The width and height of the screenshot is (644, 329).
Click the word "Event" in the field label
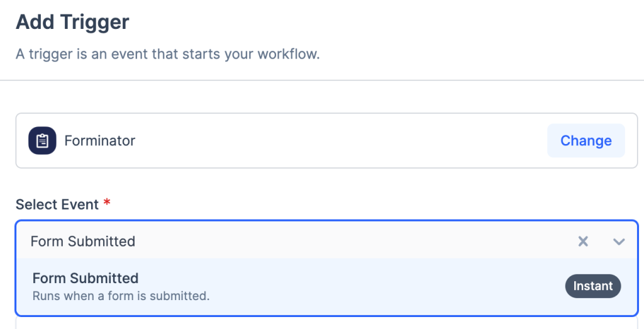(82, 204)
